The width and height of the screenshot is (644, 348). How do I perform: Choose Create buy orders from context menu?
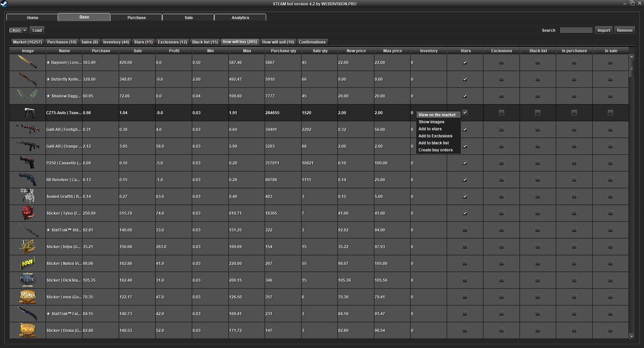click(435, 150)
